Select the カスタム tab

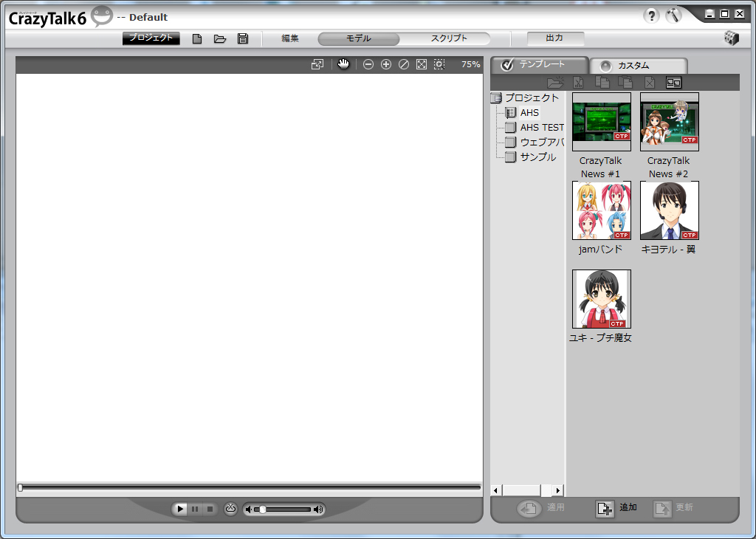click(x=639, y=66)
